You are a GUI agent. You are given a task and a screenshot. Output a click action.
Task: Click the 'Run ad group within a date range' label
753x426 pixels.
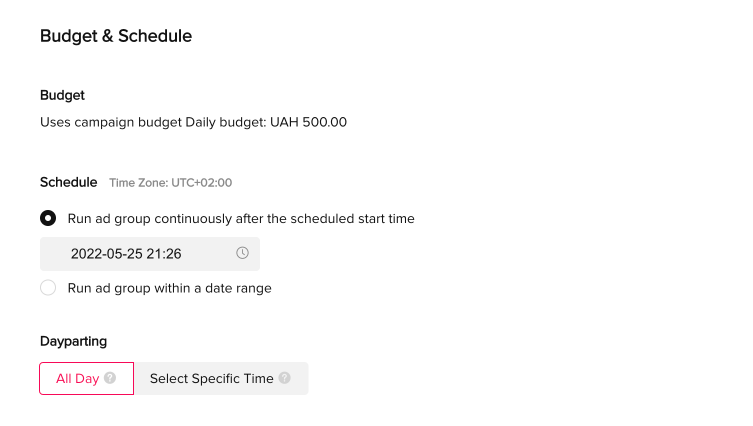(170, 288)
